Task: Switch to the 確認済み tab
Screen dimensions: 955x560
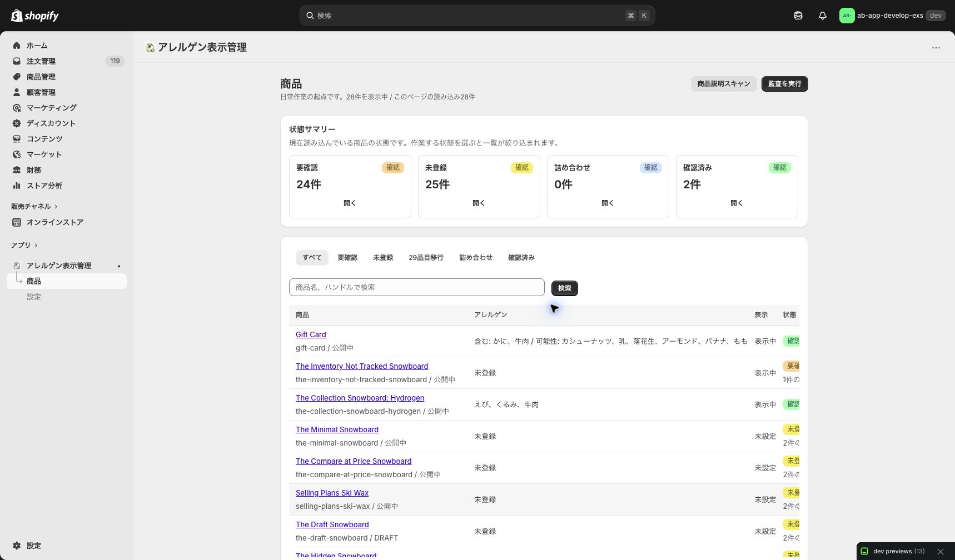Action: tap(521, 258)
